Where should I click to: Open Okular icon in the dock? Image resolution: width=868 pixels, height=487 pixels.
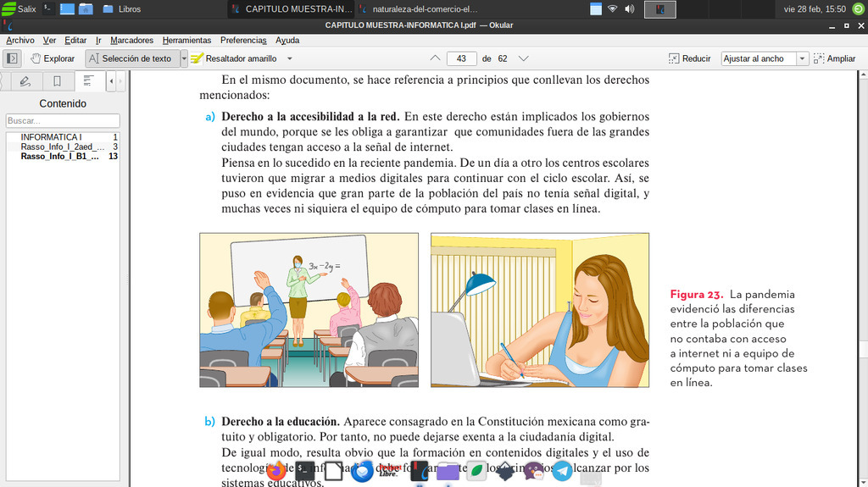(420, 471)
